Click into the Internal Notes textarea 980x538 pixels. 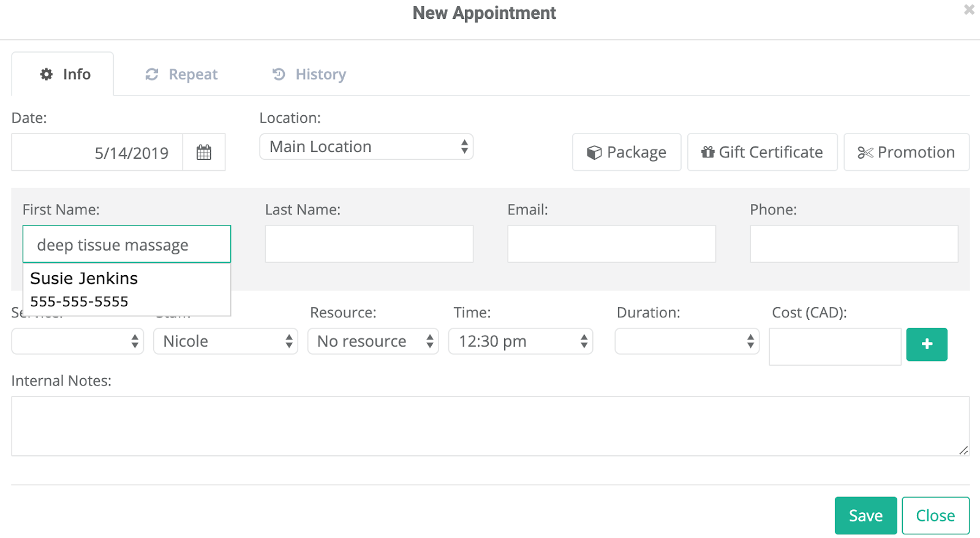coord(490,426)
